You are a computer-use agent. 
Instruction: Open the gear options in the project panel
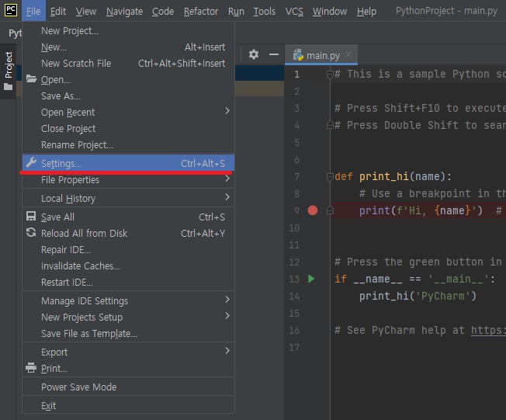254,54
